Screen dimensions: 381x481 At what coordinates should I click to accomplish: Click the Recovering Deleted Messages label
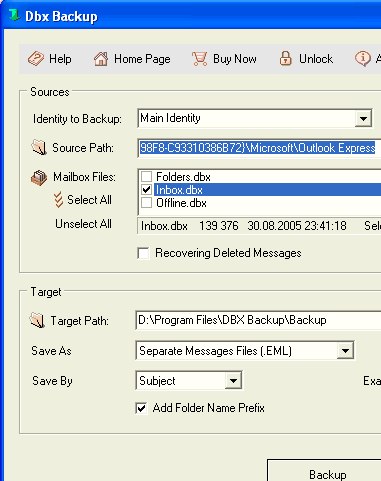click(x=228, y=253)
